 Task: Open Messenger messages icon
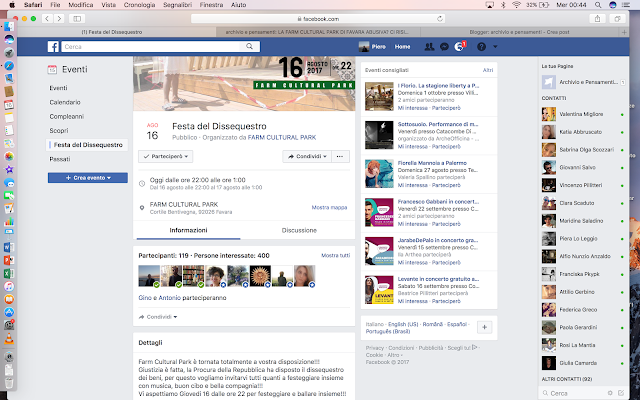tap(444, 47)
